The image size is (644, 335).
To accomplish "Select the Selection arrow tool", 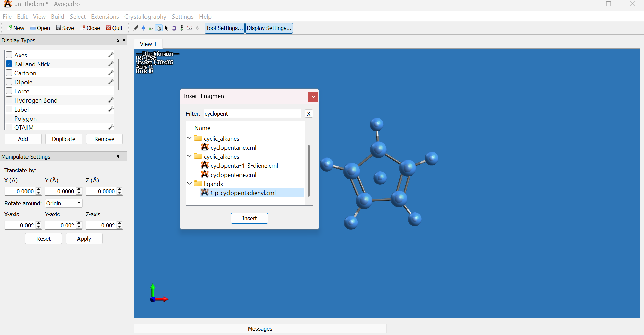I will 166,28.
